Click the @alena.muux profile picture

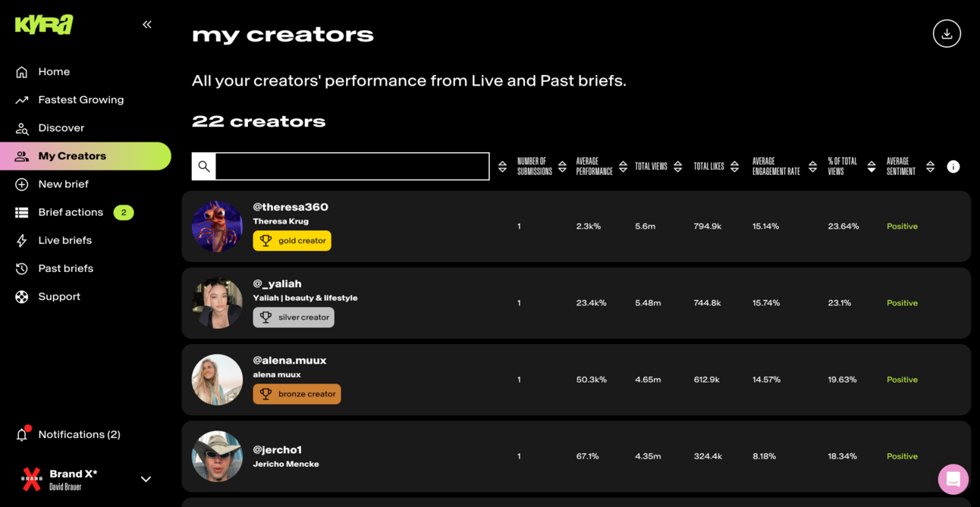217,380
